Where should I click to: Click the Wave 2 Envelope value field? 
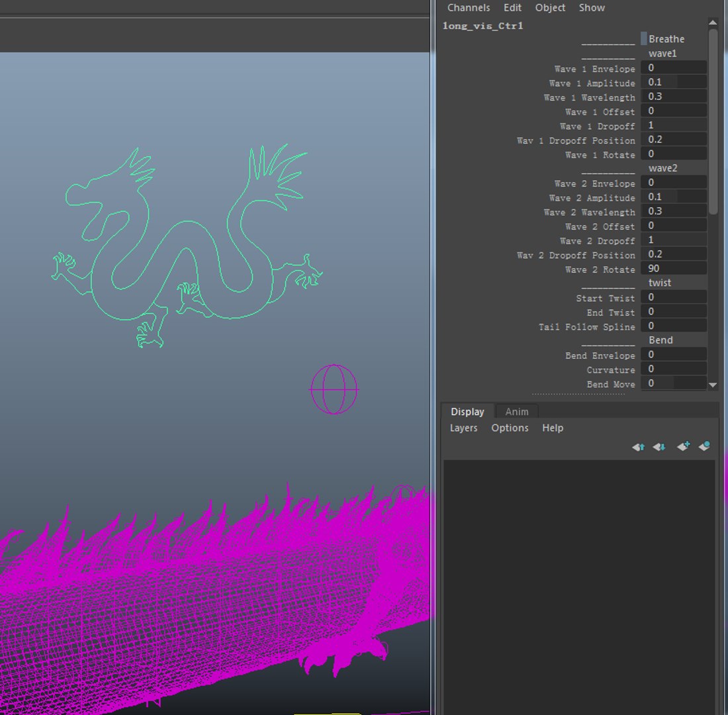674,183
